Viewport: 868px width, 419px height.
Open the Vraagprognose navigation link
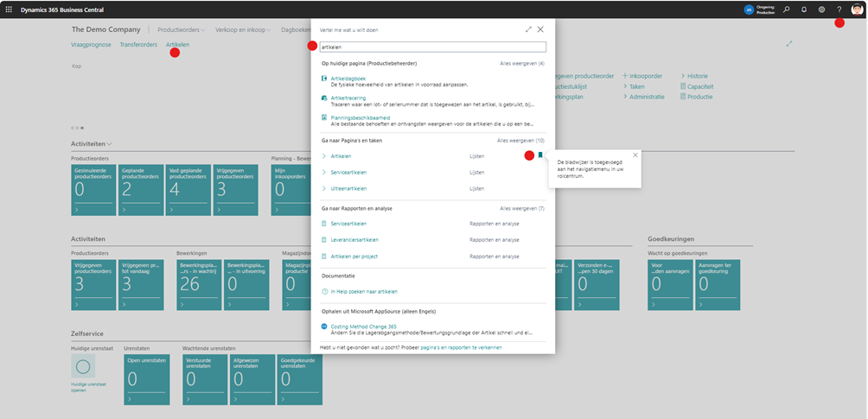92,44
